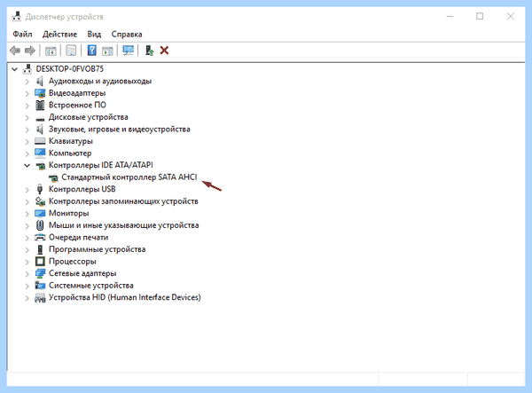This screenshot has width=532, height=393.
Task: Toggle the console tree pane icon
Action: [51, 51]
